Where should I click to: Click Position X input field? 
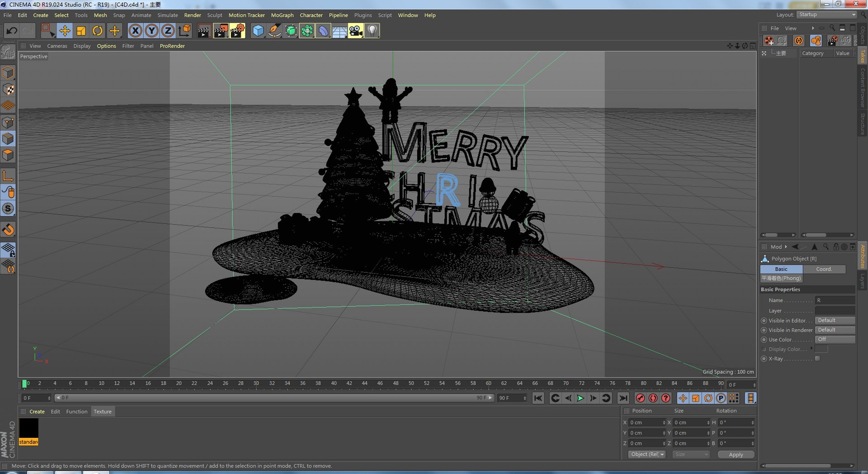coord(646,422)
